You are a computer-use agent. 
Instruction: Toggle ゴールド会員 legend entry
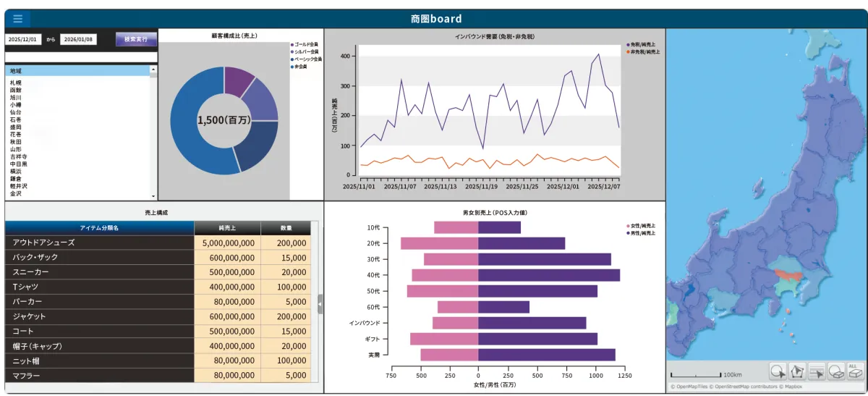point(305,45)
